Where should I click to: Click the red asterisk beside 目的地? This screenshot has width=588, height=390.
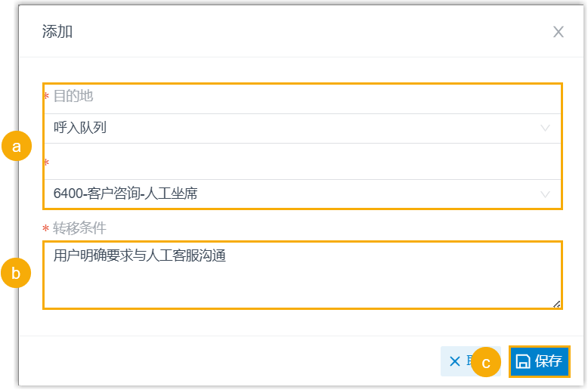tap(46, 97)
